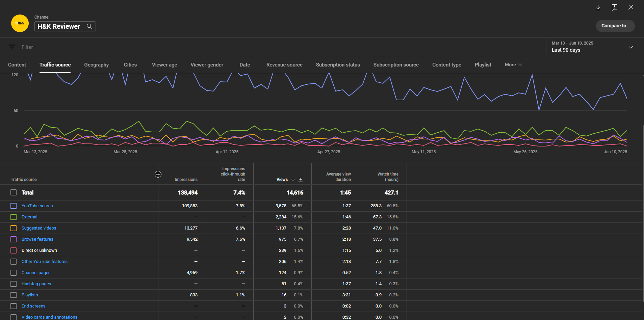
Task: Open the External traffic source link
Action: [x=29, y=217]
